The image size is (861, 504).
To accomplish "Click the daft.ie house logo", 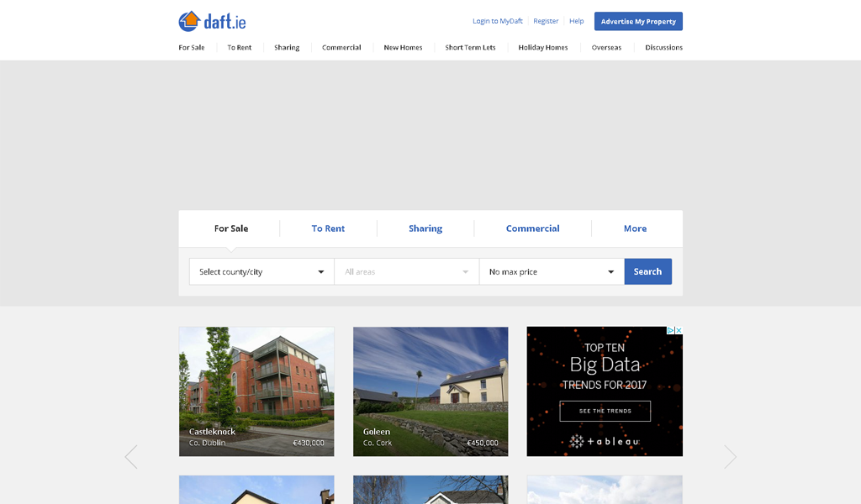I will point(212,21).
